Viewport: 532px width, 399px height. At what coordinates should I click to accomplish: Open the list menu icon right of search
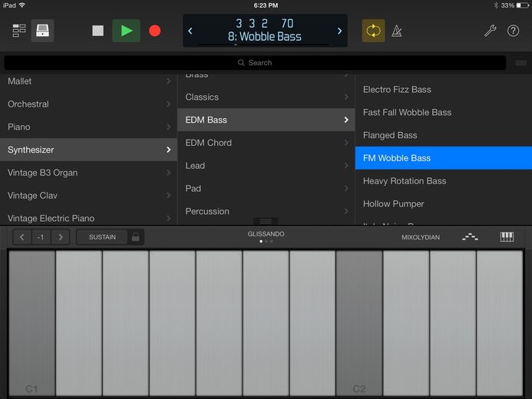coord(520,63)
